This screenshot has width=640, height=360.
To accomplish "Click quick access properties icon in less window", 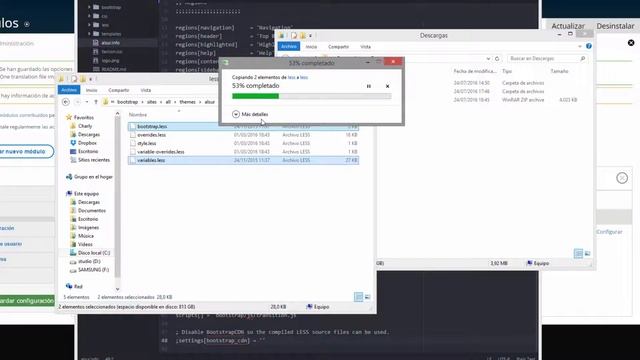I will 74,79.
